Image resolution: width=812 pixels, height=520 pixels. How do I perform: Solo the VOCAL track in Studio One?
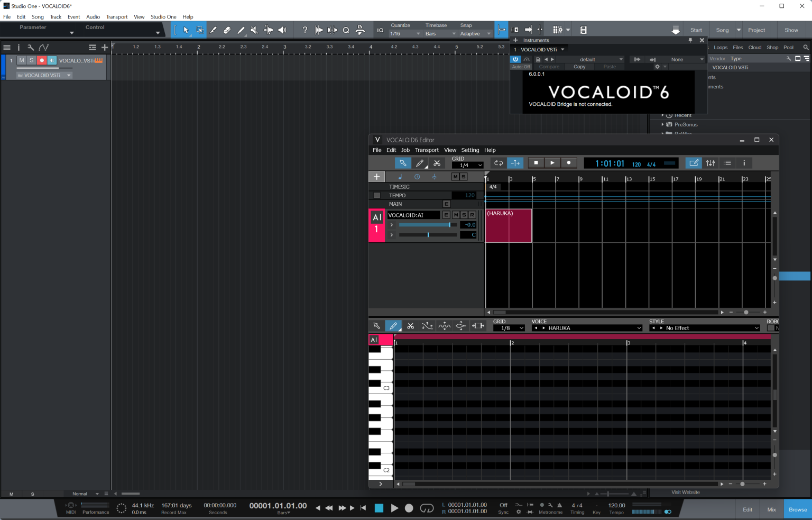31,60
